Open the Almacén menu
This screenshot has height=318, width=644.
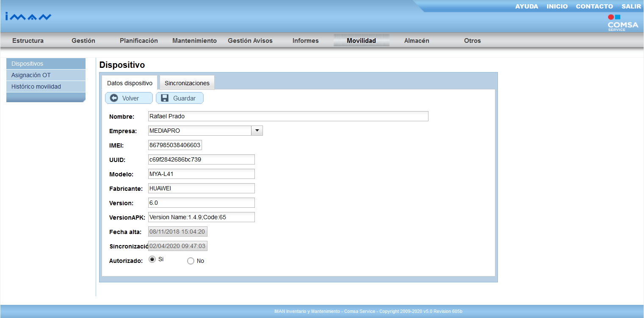(x=417, y=41)
